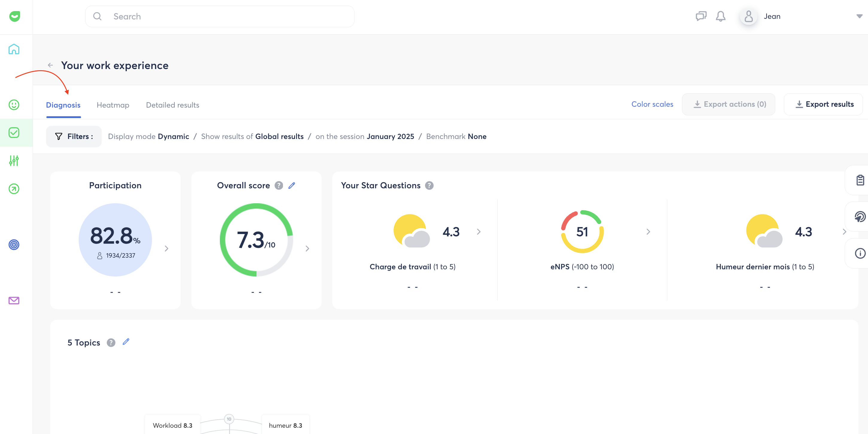Screen dimensions: 868x434
Task: Click the notifications bell icon
Action: pos(721,16)
